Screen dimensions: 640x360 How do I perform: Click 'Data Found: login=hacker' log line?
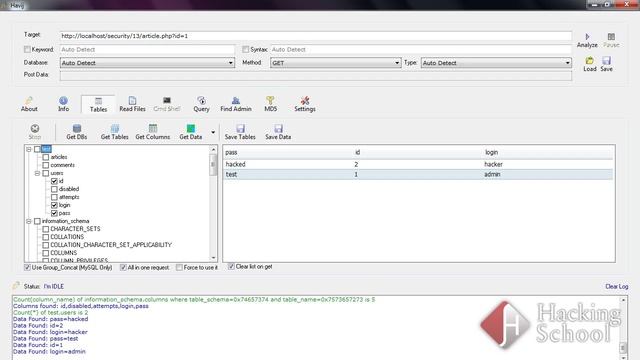[x=50, y=332]
